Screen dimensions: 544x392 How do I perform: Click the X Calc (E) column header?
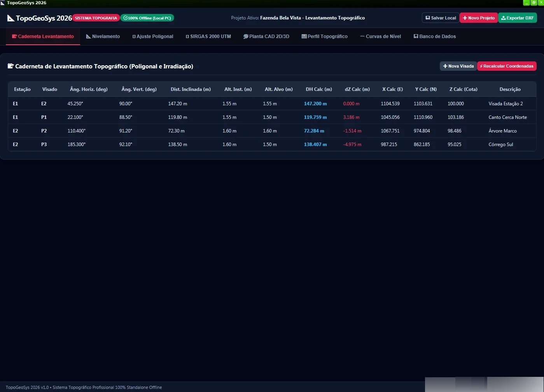pyautogui.click(x=392, y=89)
